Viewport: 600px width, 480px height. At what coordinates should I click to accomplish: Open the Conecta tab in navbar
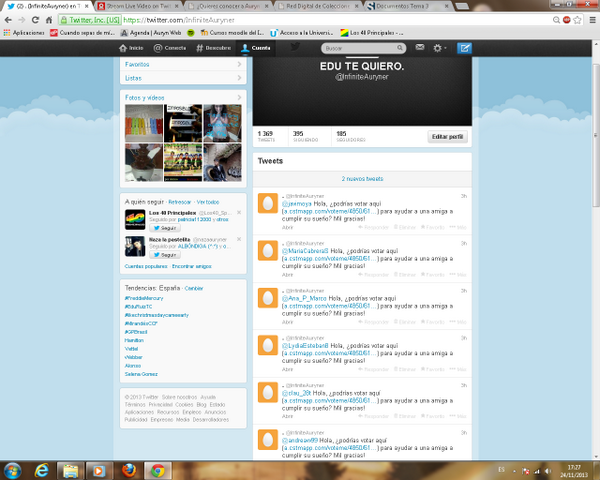pyautogui.click(x=170, y=48)
